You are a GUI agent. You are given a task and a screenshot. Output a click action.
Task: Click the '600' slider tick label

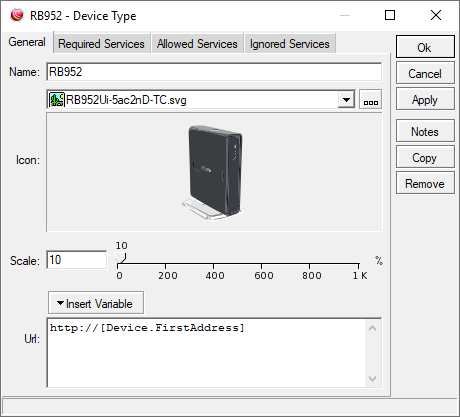tap(264, 275)
